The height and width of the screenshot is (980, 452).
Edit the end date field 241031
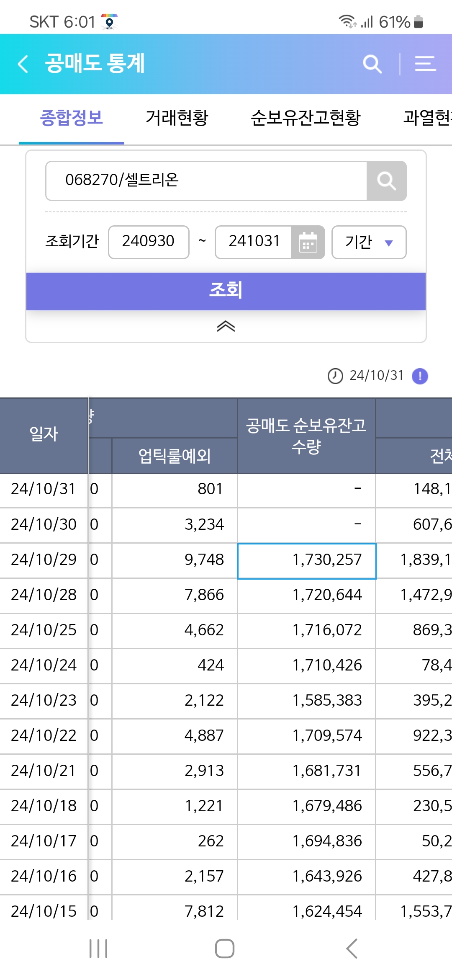pos(254,242)
